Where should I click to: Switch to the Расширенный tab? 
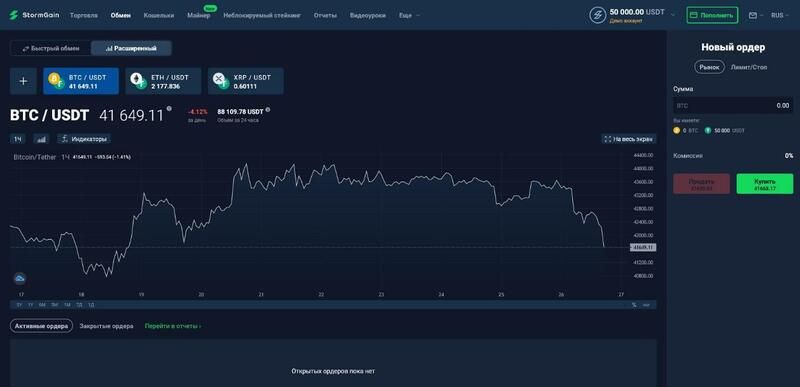point(131,48)
